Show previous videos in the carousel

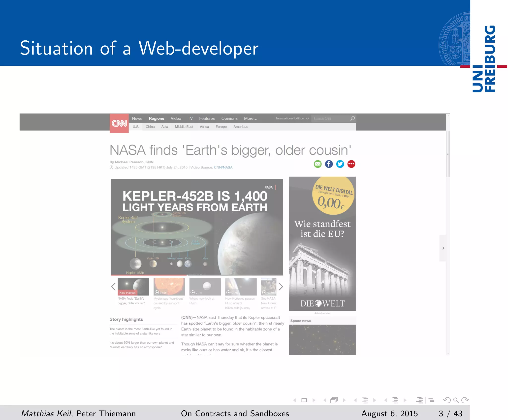(x=113, y=287)
